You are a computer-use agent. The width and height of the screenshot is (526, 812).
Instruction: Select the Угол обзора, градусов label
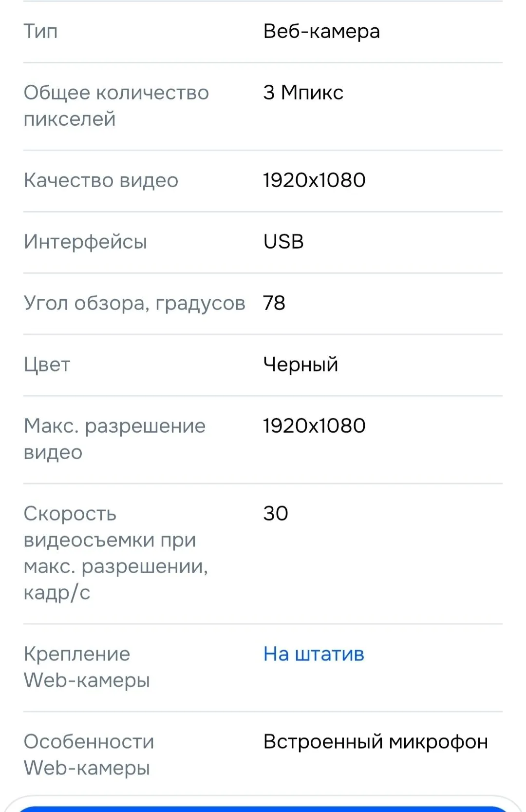[134, 303]
